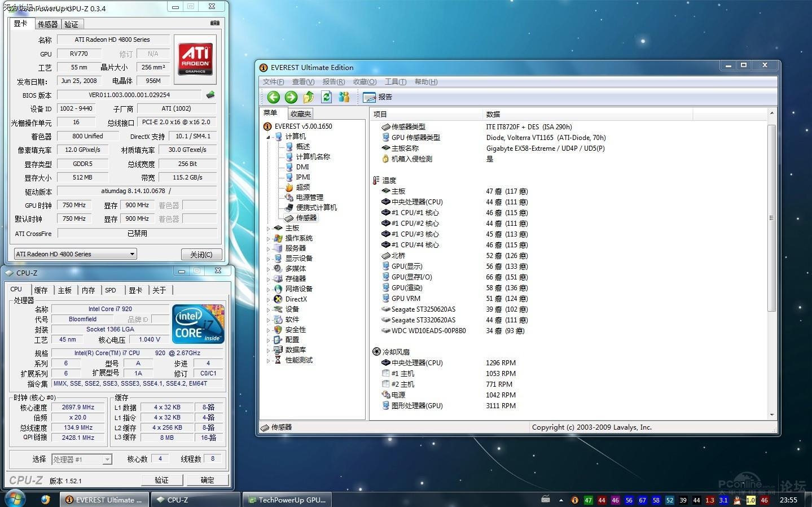This screenshot has height=507, width=812.
Task: Click the users icon in EVEREST toolbar
Action: 344,97
